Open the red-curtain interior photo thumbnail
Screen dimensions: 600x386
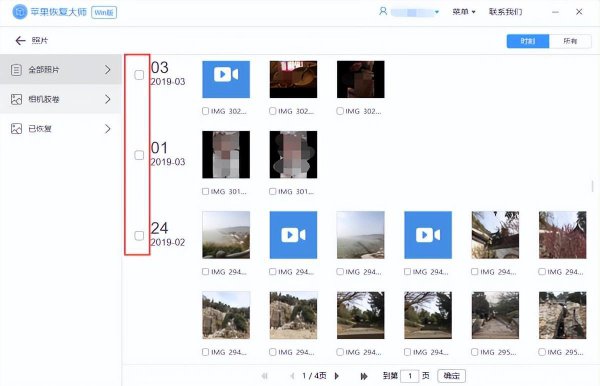[293, 79]
